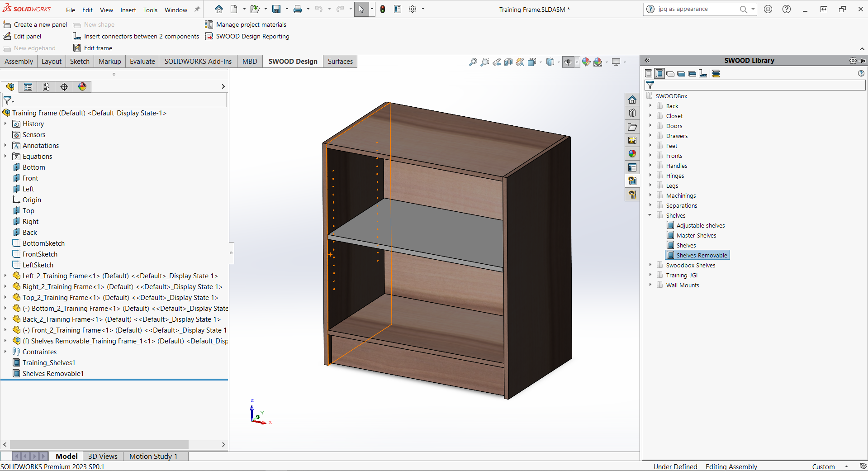
Task: Click Create a new panel button
Action: pos(35,24)
